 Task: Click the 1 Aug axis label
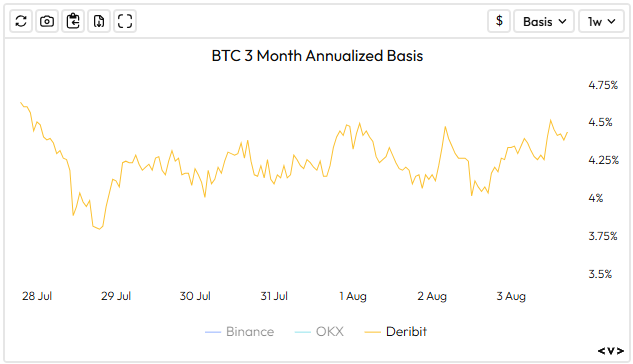coord(353,296)
